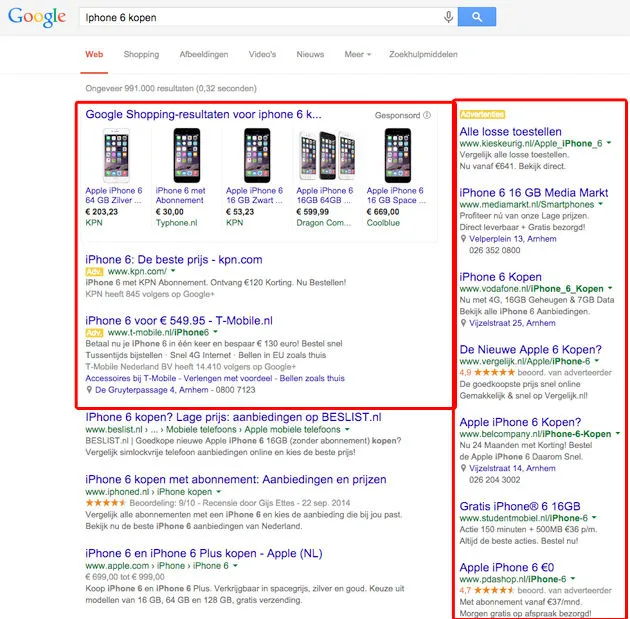Image resolution: width=630 pixels, height=619 pixels.
Task: Open 'iPhone 6 en iPhone 6 Plus kopen - Apple' result
Action: [204, 554]
